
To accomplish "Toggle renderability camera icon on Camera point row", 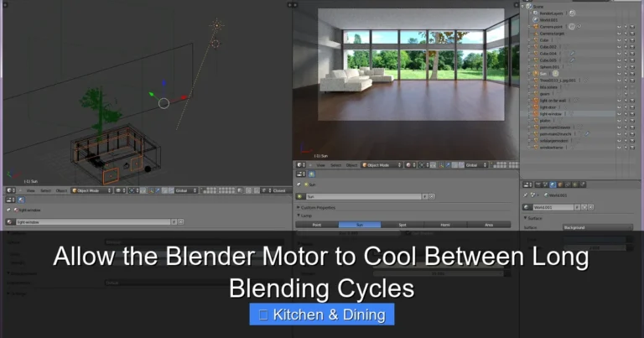I will tap(632, 27).
